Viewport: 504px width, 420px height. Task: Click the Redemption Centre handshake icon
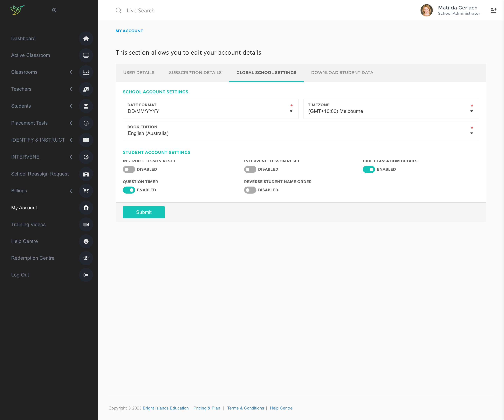86,258
